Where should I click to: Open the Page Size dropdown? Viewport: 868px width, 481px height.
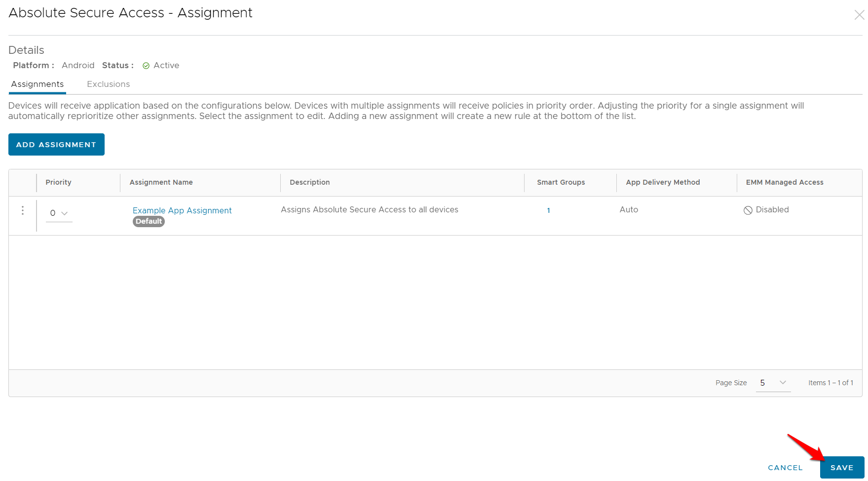(x=773, y=383)
